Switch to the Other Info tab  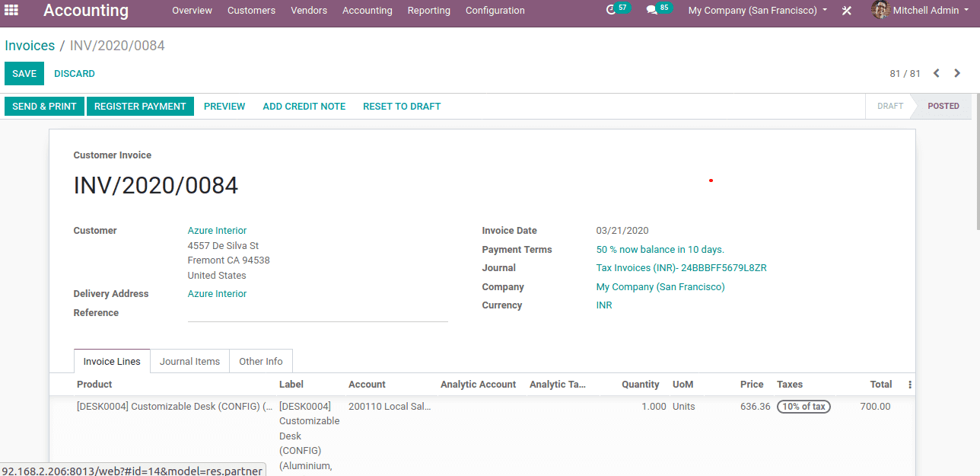coord(261,361)
